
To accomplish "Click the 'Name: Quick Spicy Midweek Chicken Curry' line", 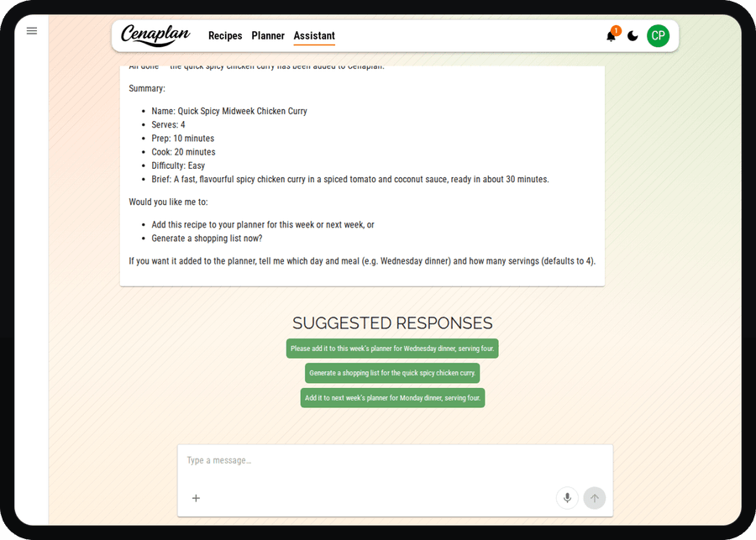I will coord(229,111).
